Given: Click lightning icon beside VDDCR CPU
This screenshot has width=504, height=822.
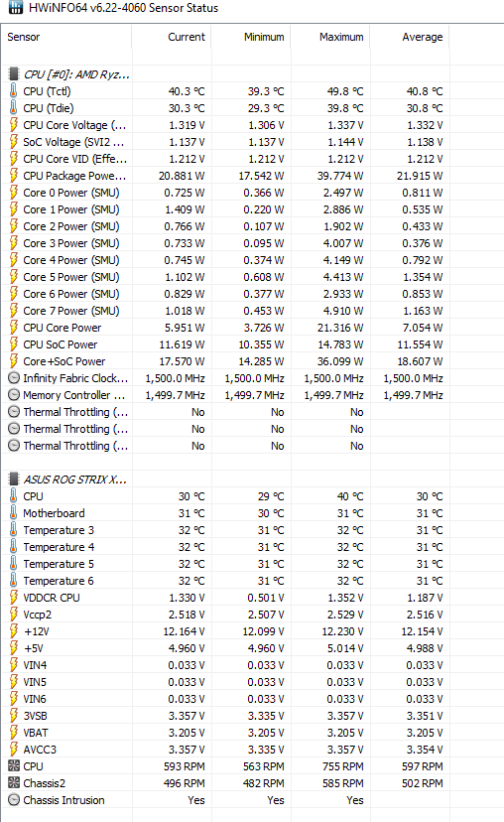Looking at the screenshot, I should 14,597.
